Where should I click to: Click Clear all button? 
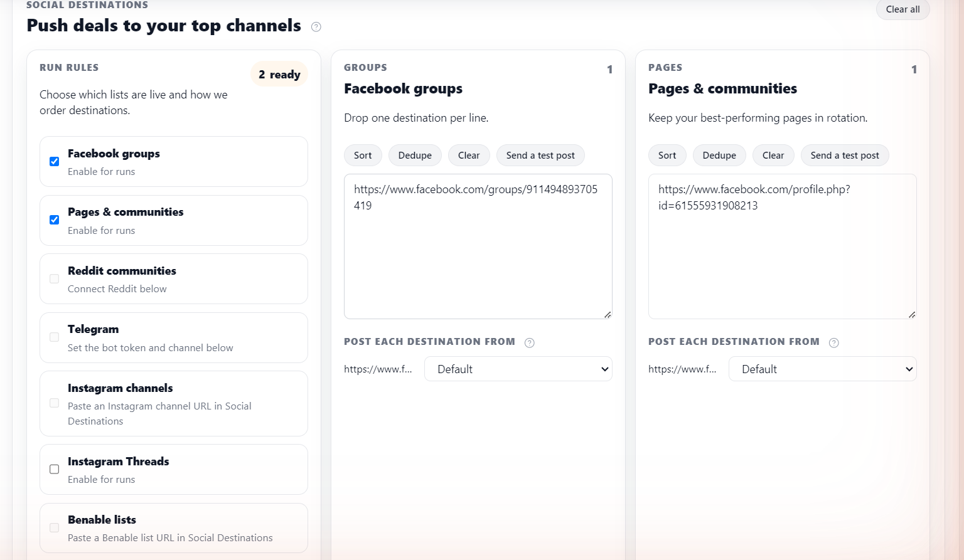[x=902, y=9]
